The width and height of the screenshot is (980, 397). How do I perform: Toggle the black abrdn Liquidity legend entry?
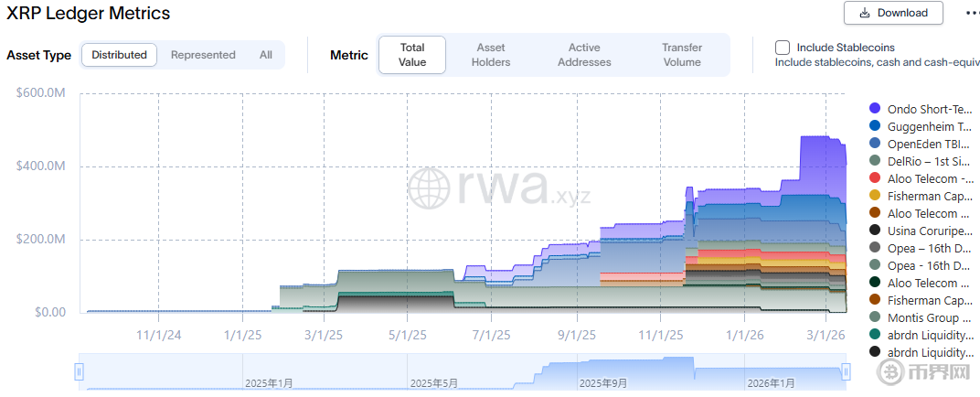click(921, 352)
